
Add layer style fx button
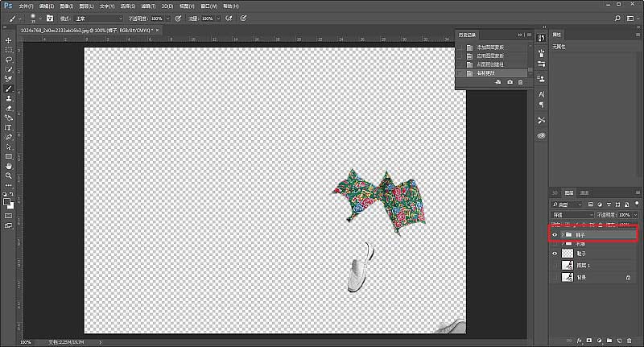pos(579,341)
